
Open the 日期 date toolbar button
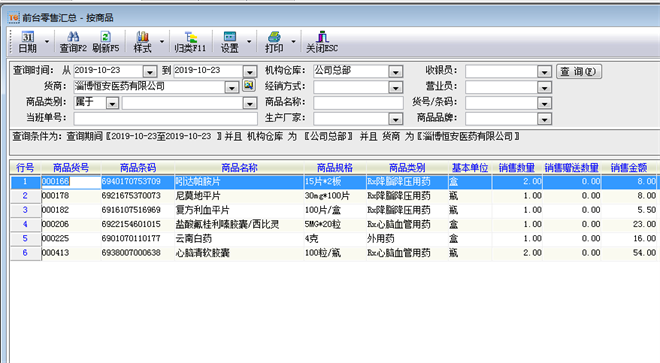[28, 42]
